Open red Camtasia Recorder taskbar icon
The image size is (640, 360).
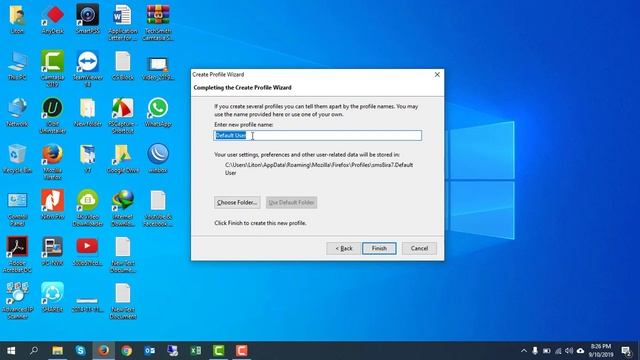pos(242,351)
